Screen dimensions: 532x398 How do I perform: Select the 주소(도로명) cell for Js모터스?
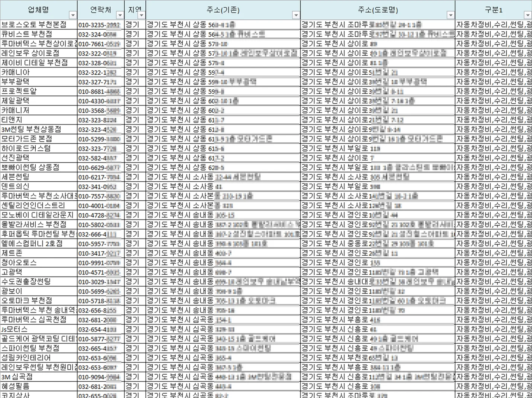[378, 329]
